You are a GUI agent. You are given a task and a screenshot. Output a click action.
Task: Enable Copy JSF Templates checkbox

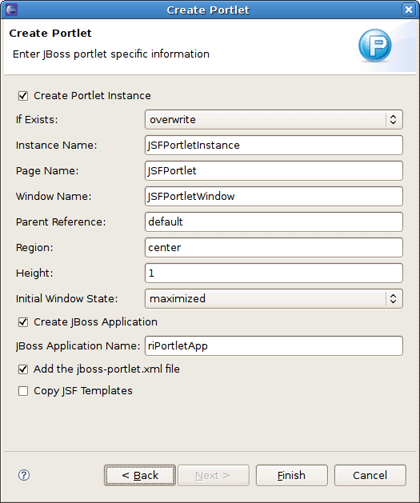[x=23, y=391]
